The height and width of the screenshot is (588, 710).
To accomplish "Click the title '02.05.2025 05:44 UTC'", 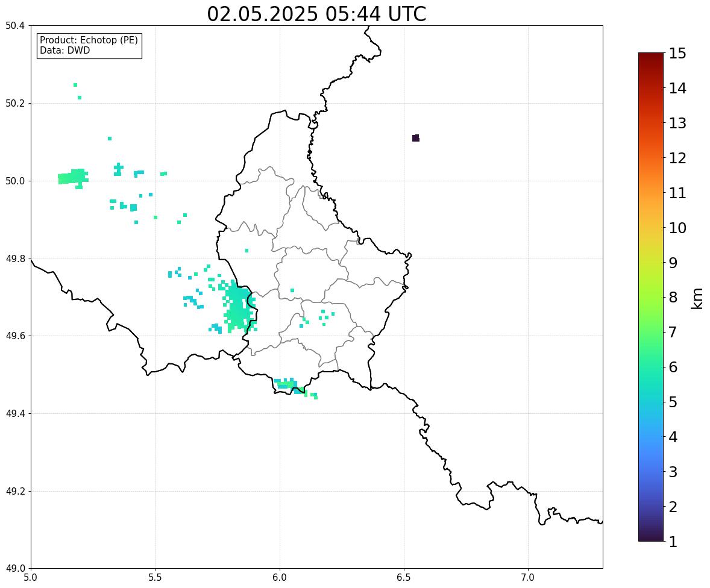I will pos(316,14).
